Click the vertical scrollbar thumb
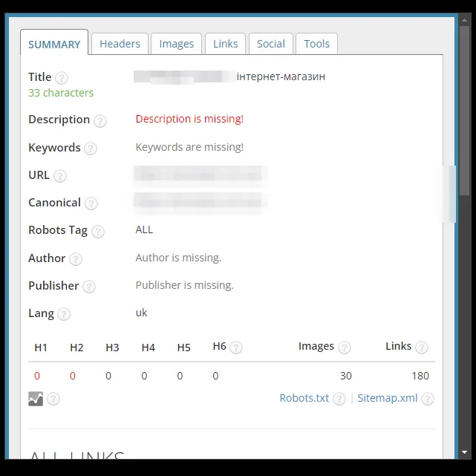 coord(464,111)
